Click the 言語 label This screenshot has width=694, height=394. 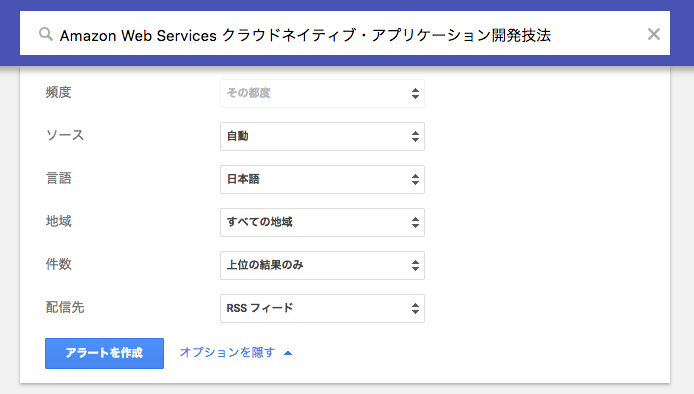coord(58,178)
